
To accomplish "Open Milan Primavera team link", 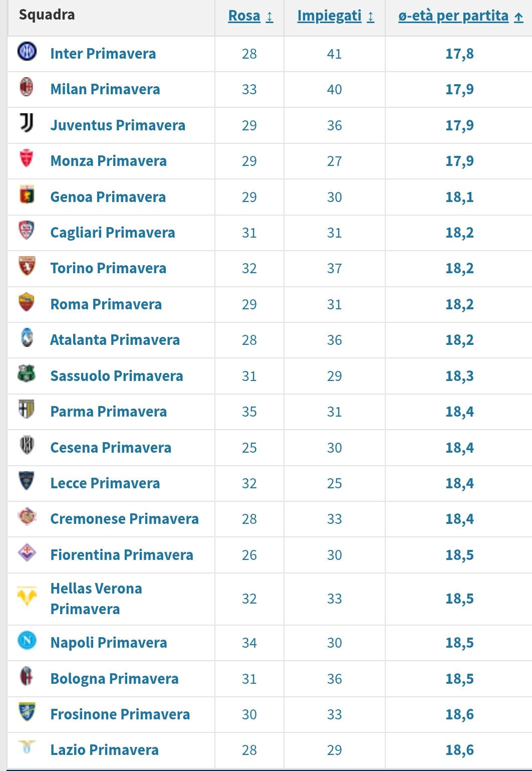I will tap(105, 89).
